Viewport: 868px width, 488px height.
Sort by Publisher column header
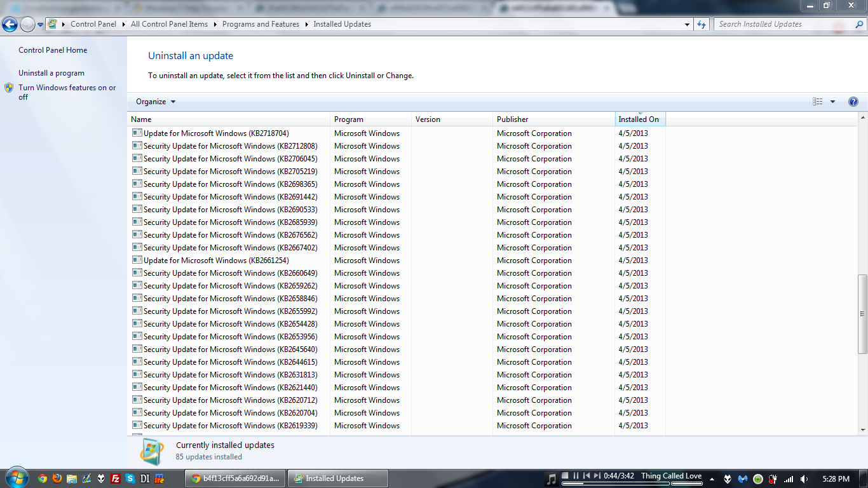tap(553, 119)
